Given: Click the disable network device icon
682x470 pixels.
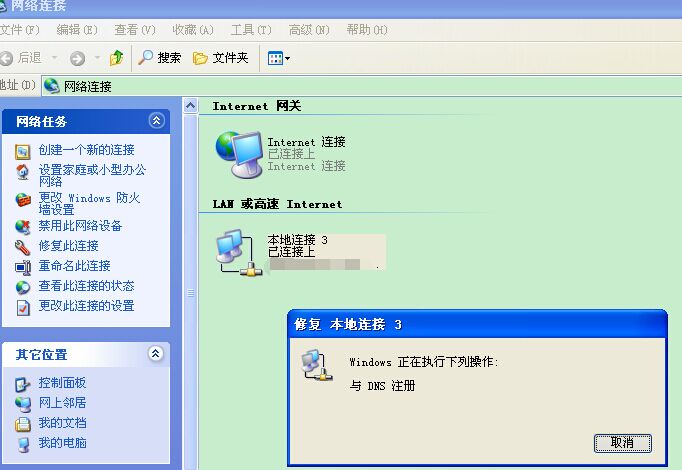Looking at the screenshot, I should [23, 227].
